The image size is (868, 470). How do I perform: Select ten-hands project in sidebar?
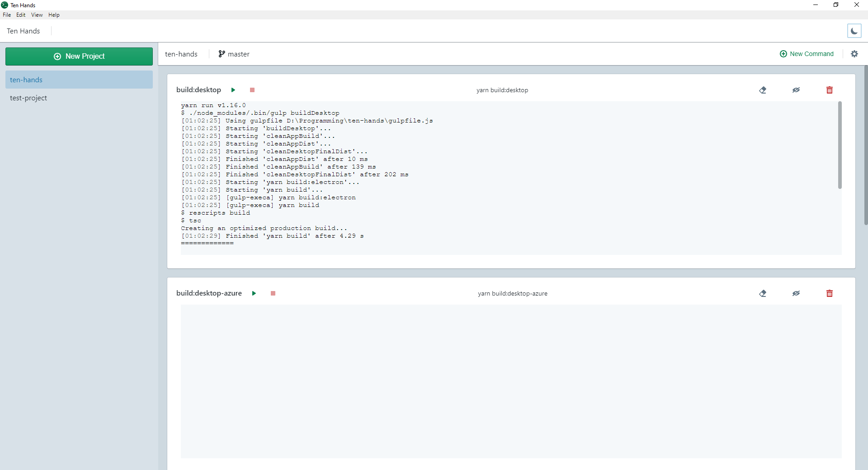[x=79, y=80]
